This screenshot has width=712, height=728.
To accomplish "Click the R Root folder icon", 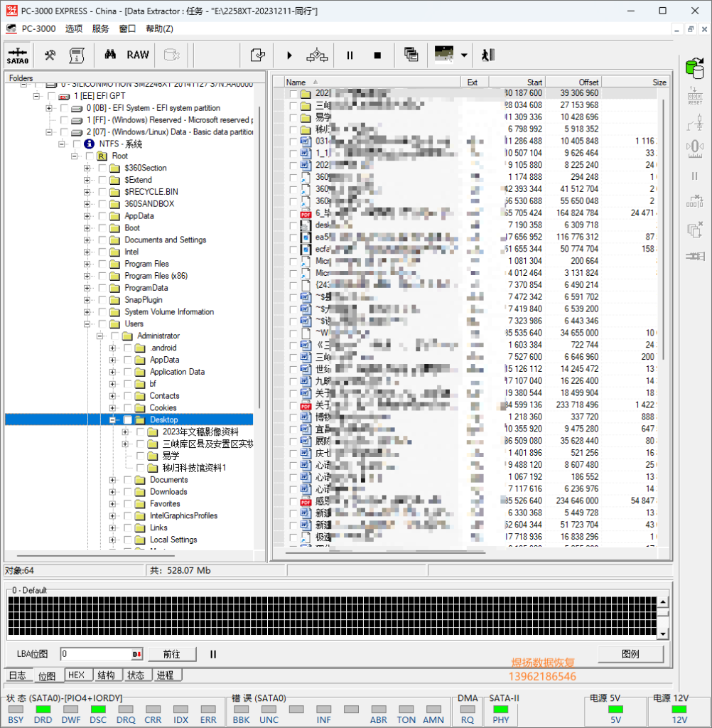I will pos(102,156).
